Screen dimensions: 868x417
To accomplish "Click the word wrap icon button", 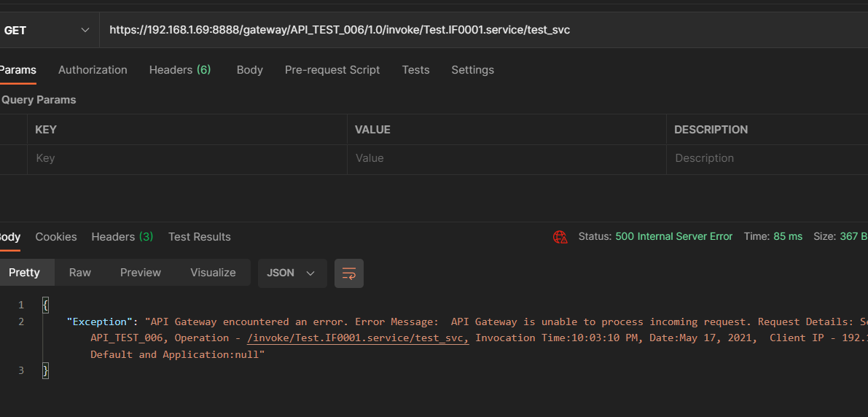I will click(348, 273).
